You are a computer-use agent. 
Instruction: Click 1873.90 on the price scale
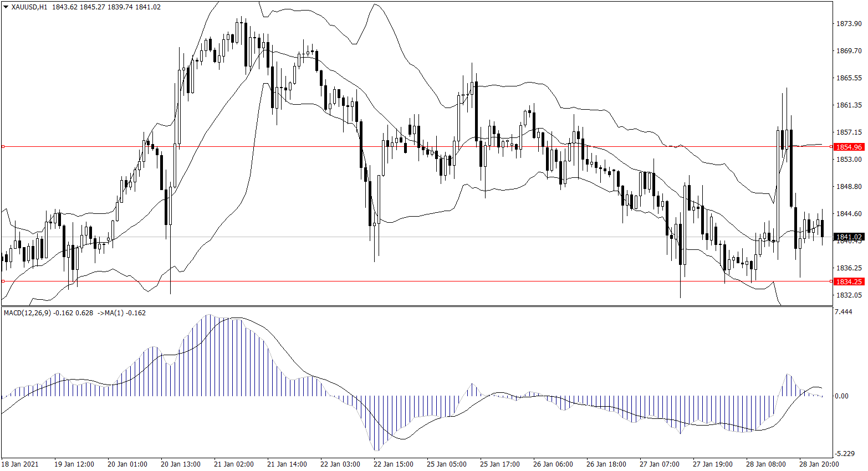pos(849,24)
